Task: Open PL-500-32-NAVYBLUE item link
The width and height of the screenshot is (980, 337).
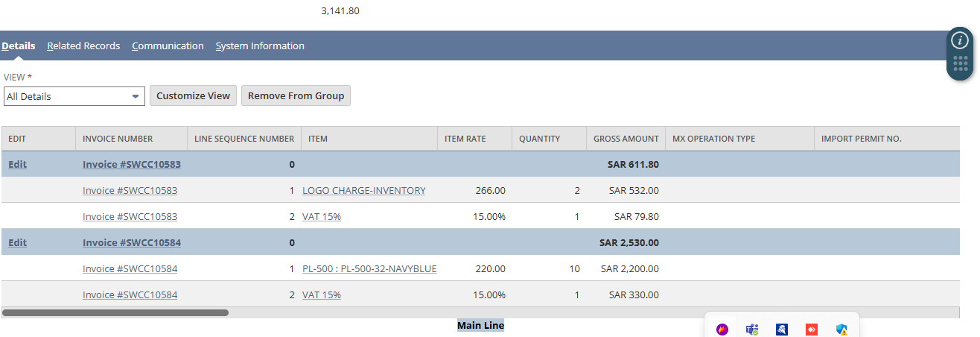Action: (369, 268)
